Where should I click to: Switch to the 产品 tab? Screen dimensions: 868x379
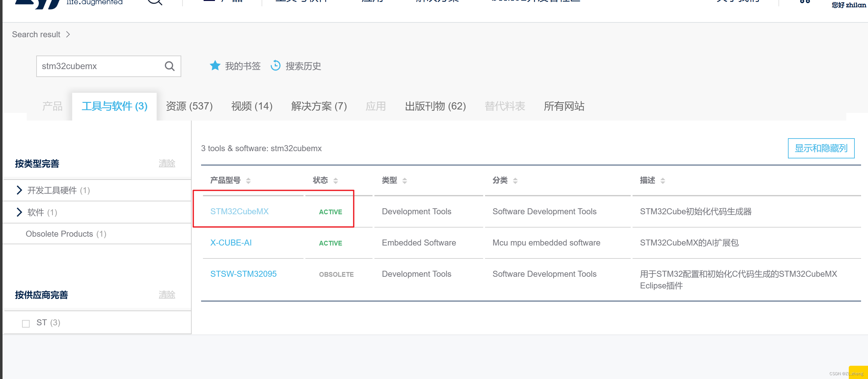[x=52, y=106]
